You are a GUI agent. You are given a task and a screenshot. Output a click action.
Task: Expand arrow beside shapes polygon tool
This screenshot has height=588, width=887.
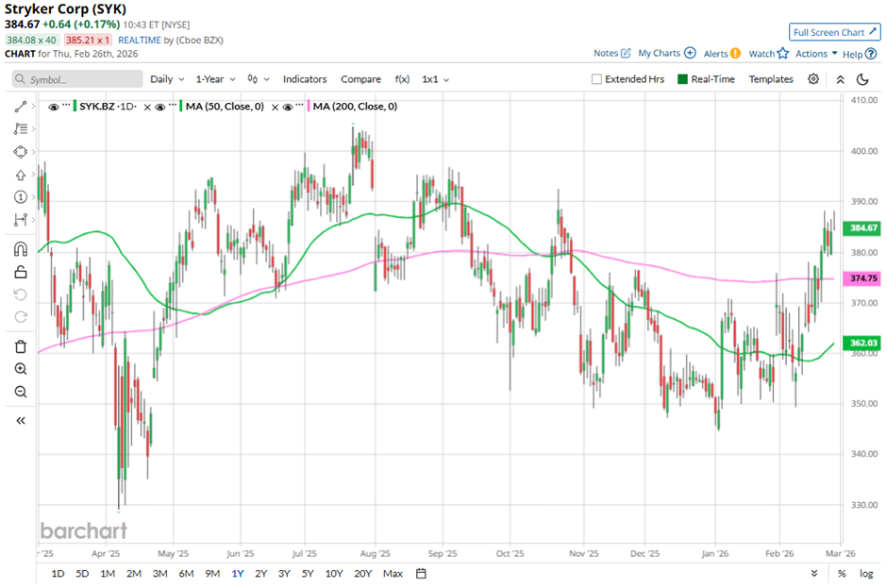click(x=33, y=152)
